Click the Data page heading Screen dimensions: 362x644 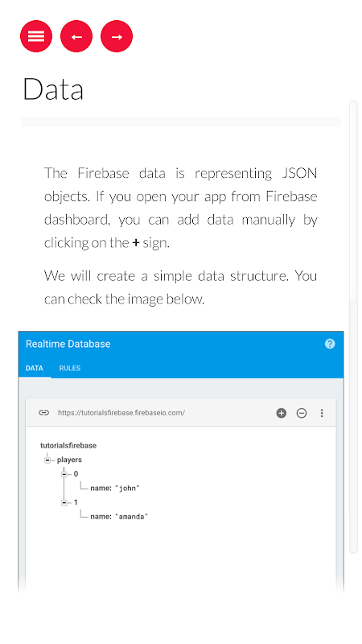[x=53, y=89]
